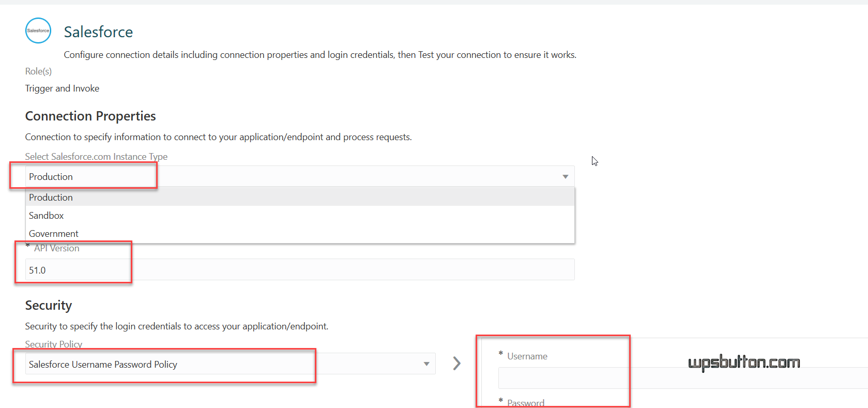Image resolution: width=868 pixels, height=408 pixels.
Task: Click the Select Salesforce.com Instance Type label
Action: point(96,156)
